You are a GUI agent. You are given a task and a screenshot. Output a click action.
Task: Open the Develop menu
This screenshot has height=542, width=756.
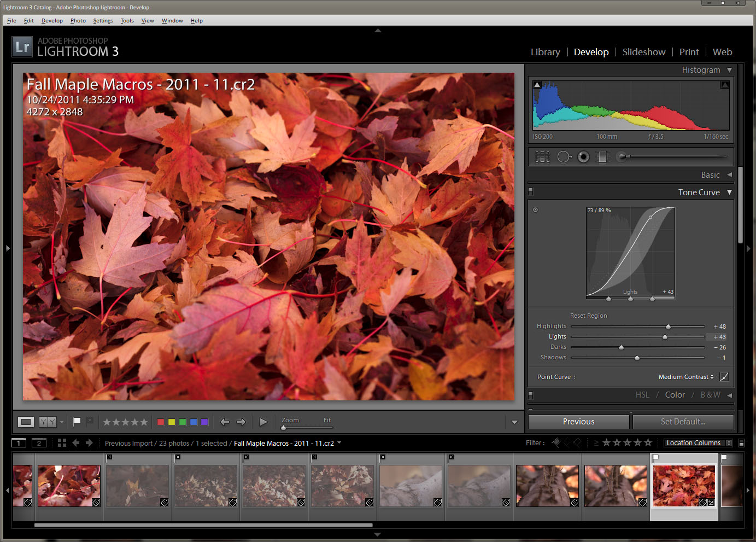[x=52, y=21]
